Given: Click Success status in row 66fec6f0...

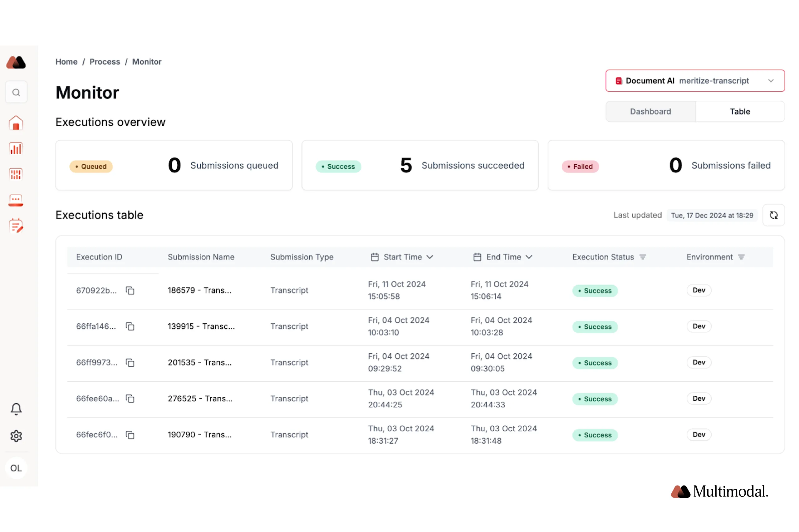Looking at the screenshot, I should [x=595, y=435].
